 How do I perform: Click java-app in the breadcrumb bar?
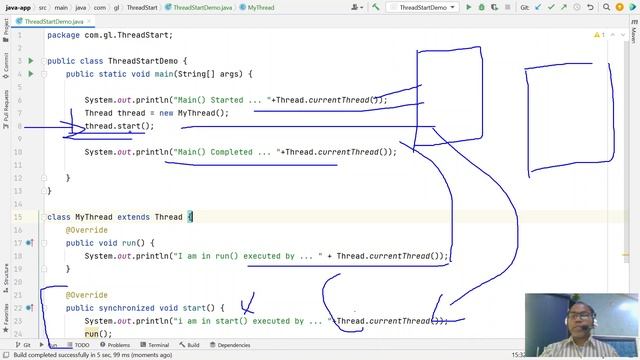(18, 7)
